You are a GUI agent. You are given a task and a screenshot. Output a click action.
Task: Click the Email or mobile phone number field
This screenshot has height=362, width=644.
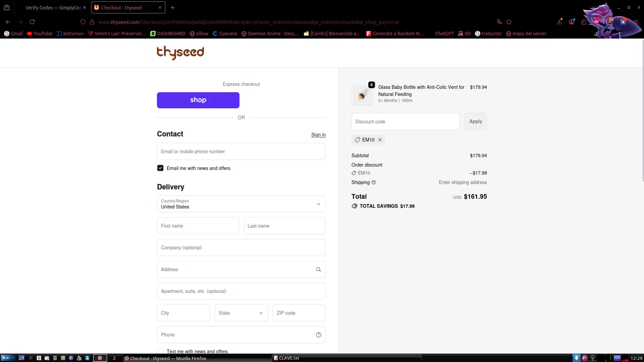coord(241,151)
